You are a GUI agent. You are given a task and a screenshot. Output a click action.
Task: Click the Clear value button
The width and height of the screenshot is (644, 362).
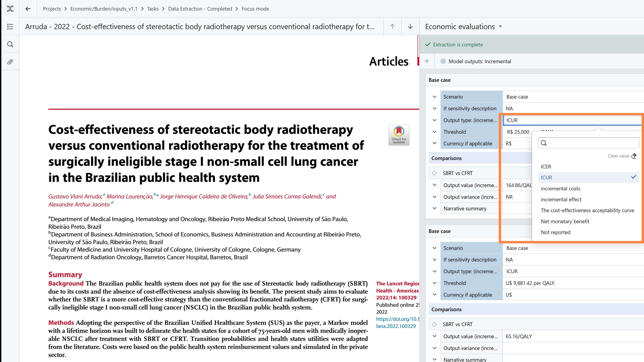[622, 156]
